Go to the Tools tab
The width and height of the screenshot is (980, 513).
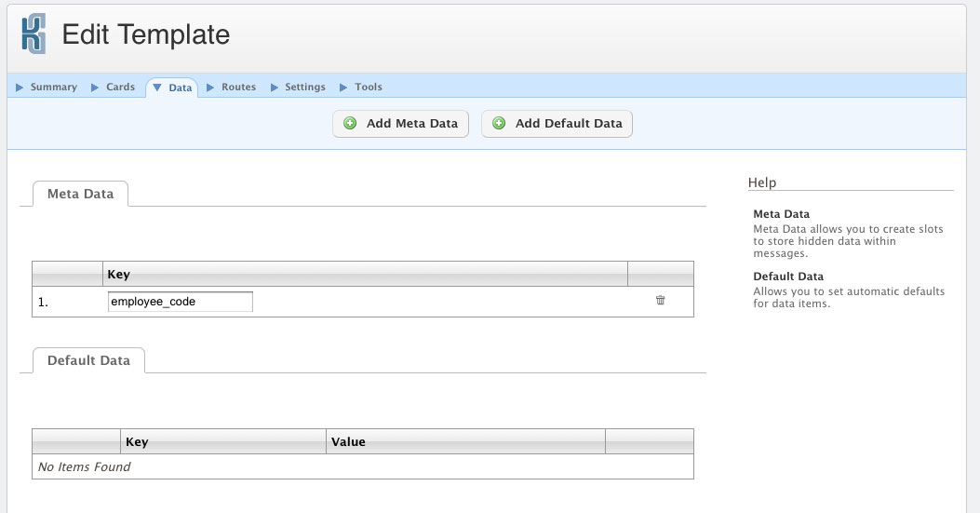pos(368,87)
